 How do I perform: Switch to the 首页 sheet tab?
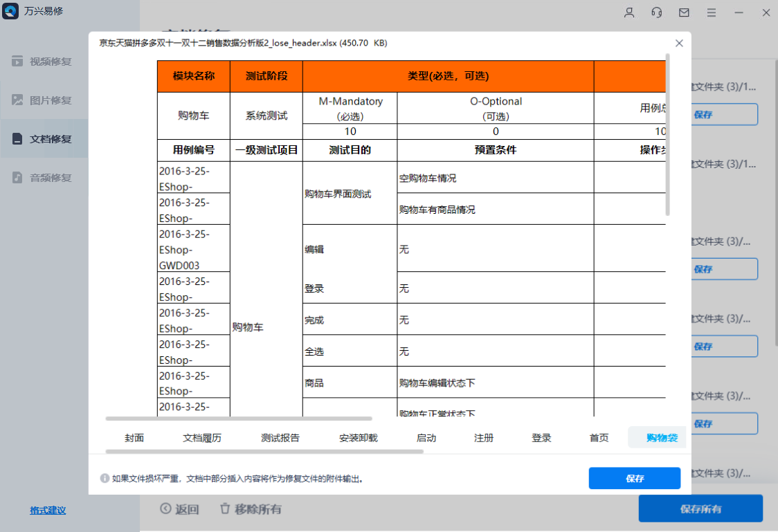pyautogui.click(x=598, y=437)
